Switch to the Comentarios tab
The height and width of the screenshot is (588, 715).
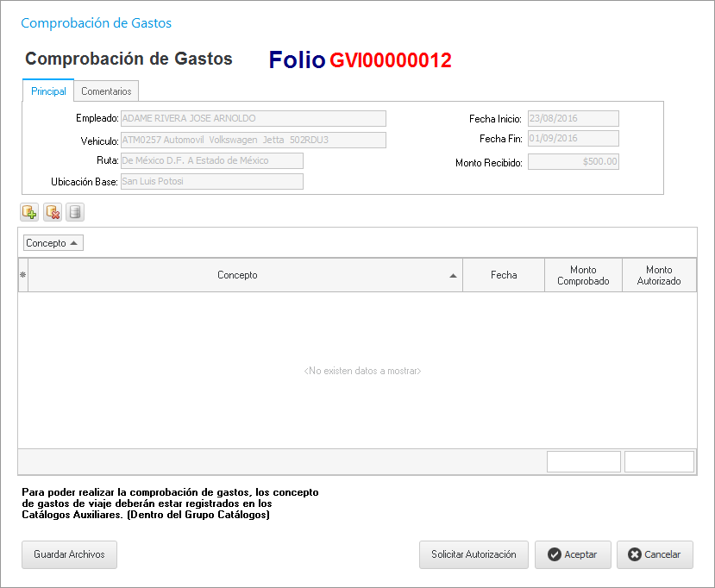(x=106, y=91)
